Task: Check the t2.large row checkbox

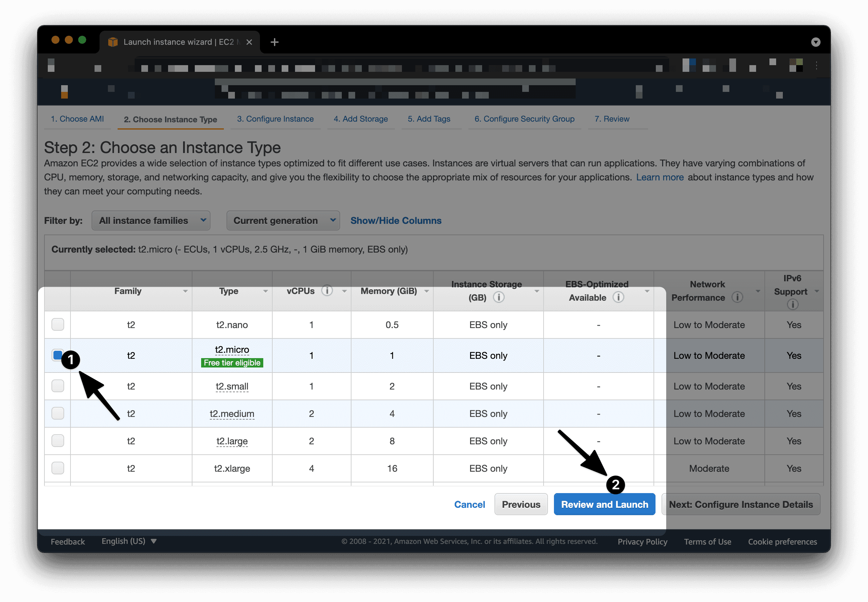Action: point(58,441)
